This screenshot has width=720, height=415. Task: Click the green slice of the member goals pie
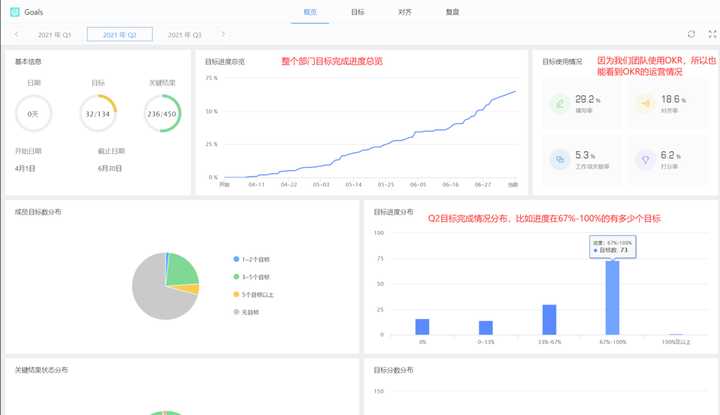(x=180, y=272)
